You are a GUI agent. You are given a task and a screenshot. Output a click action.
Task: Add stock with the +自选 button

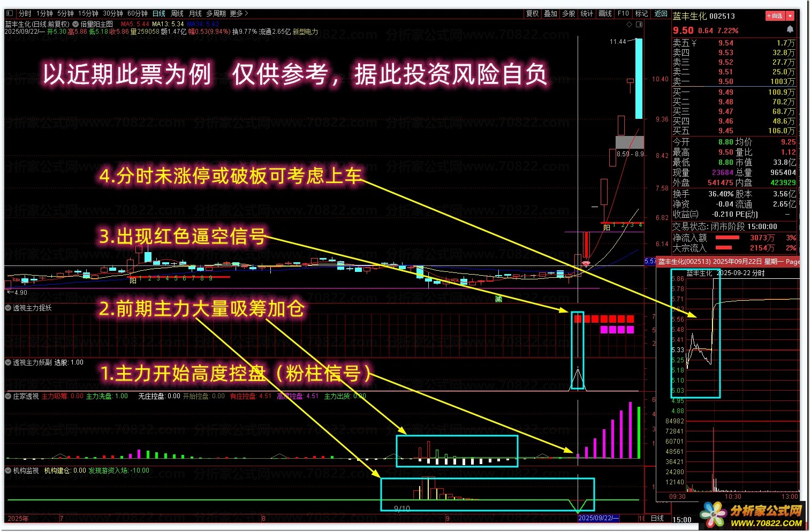(x=775, y=16)
